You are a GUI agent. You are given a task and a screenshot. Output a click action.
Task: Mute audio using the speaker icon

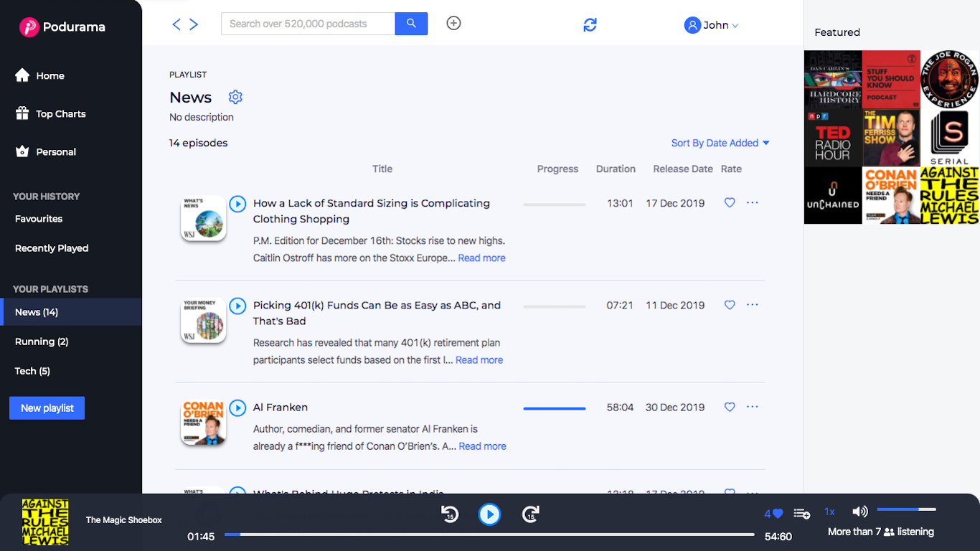tap(859, 512)
